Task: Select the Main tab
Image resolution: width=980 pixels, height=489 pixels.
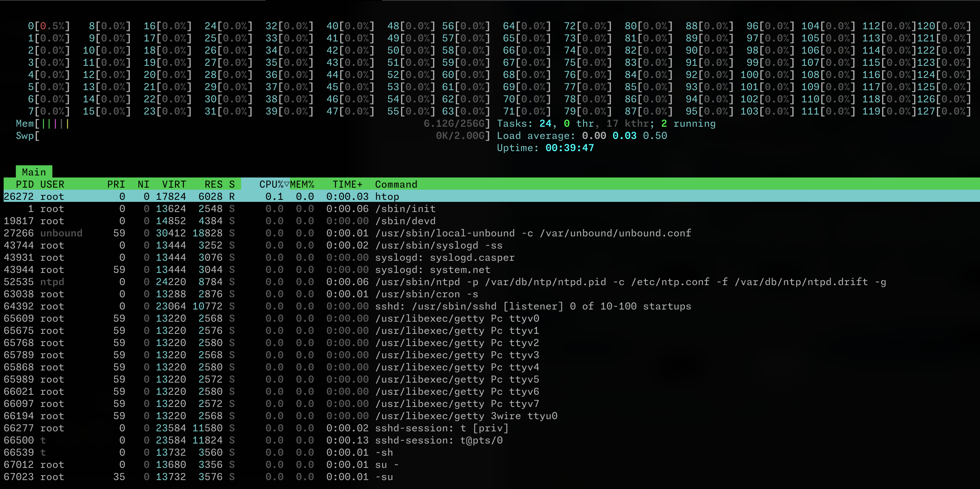Action: 34,172
